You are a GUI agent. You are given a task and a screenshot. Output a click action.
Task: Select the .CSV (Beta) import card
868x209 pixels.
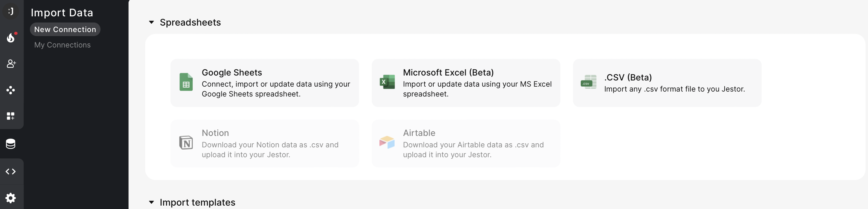667,83
